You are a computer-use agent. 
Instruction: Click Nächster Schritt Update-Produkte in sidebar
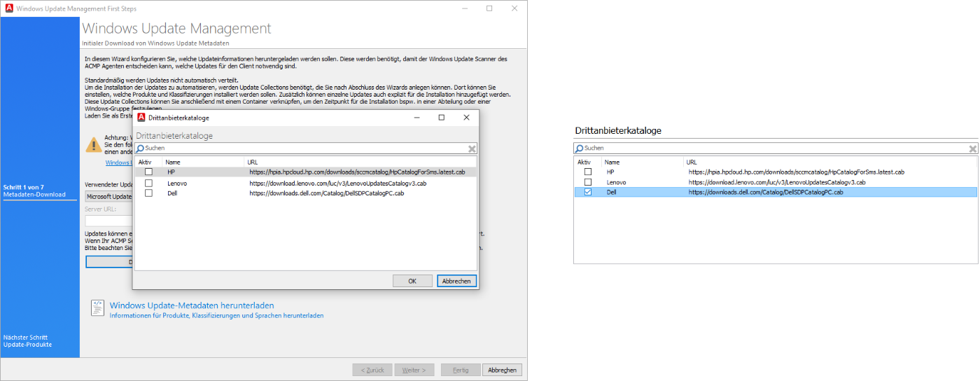pos(27,340)
